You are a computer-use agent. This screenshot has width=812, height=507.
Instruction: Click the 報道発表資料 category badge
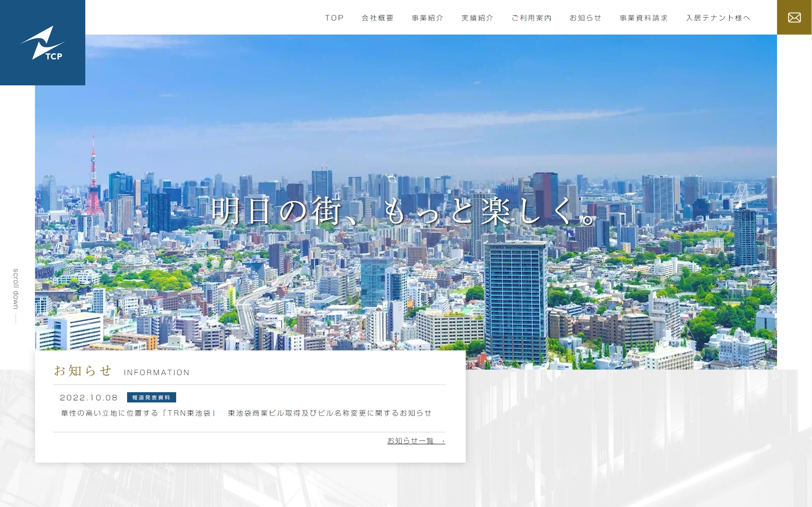pos(151,397)
